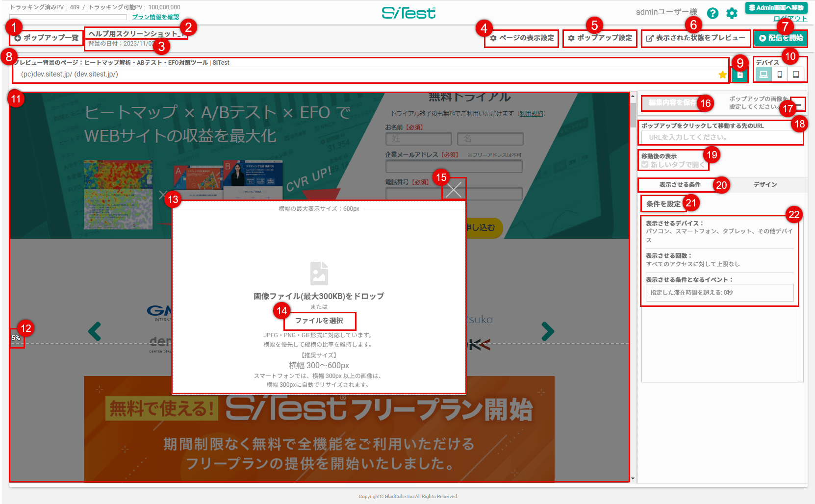
Task: Click the yellow star favorite icon
Action: (722, 75)
